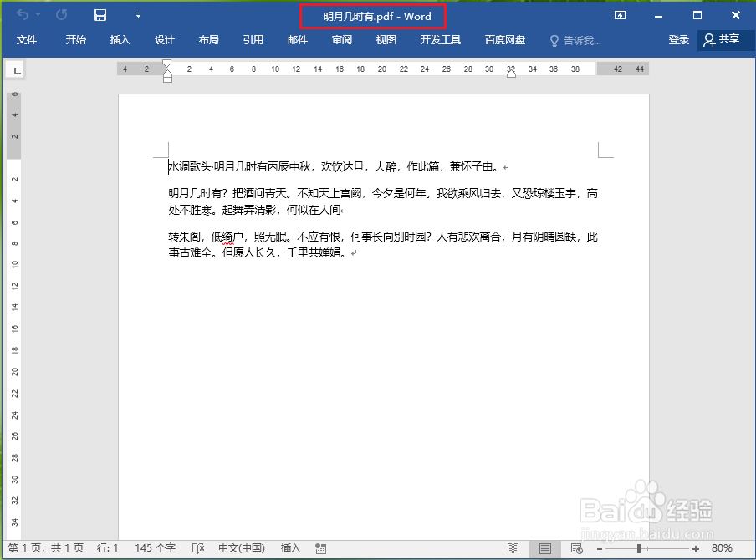
Task: Click the Share icon in the ribbon
Action: point(724,39)
